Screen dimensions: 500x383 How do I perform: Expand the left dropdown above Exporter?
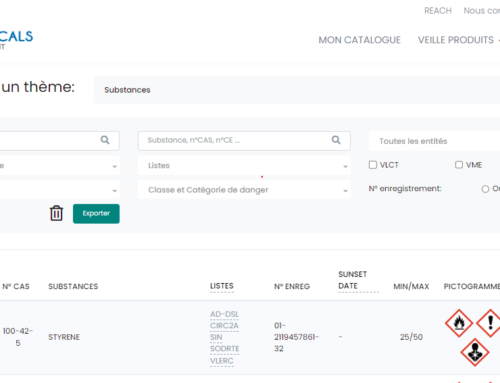(59, 190)
